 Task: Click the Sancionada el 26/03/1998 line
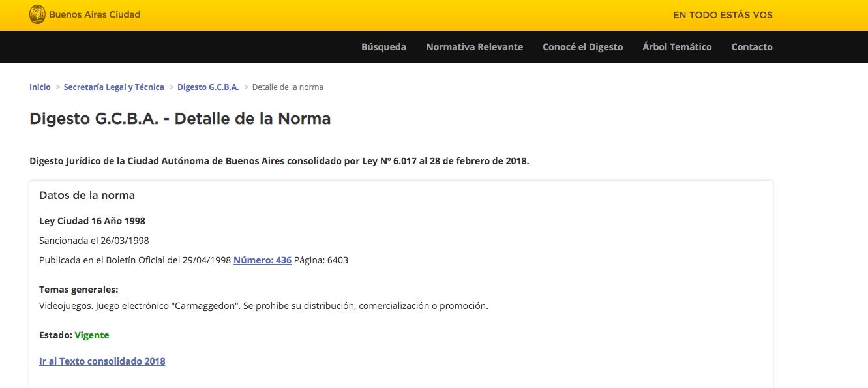94,241
